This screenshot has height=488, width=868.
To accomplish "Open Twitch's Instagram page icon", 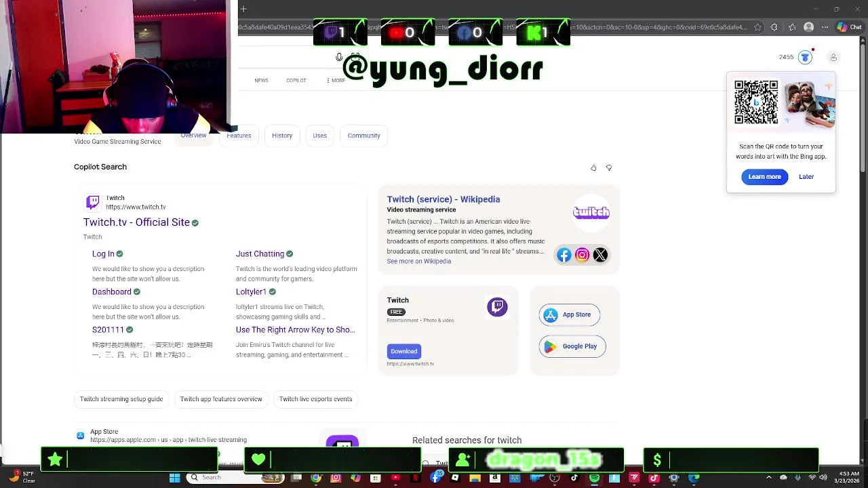I will (x=582, y=255).
